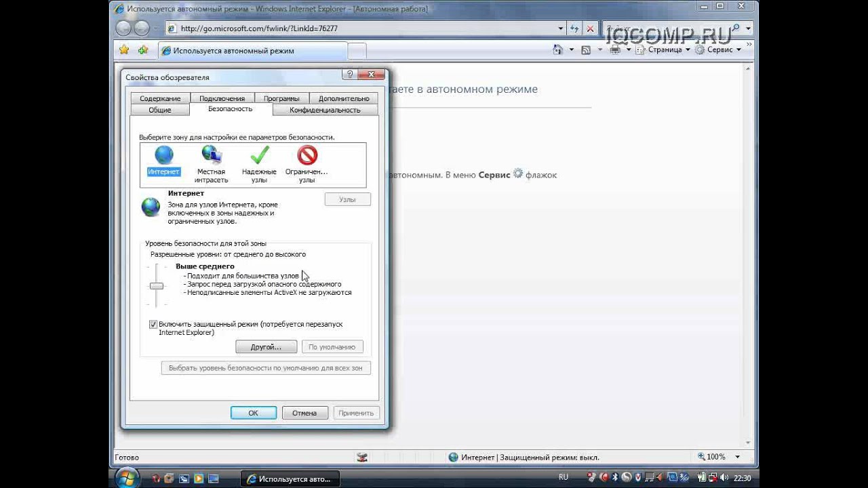Click the dialog help question-mark button
868x488 pixels.
(349, 75)
